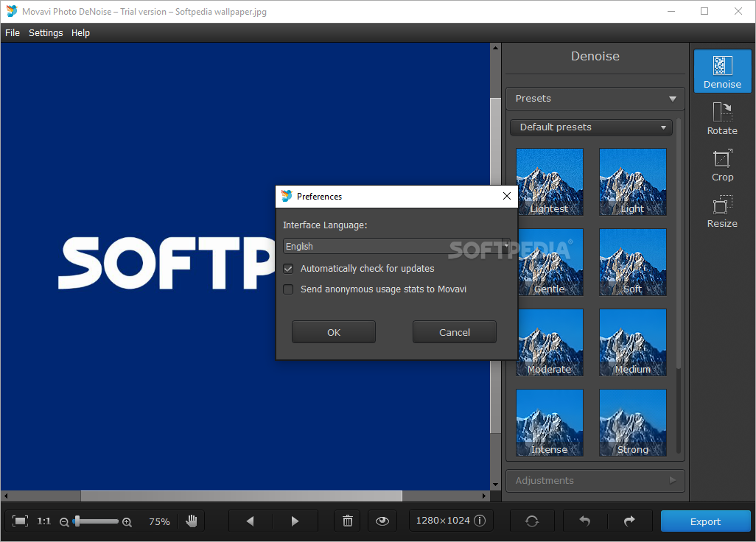756x542 pixels.
Task: Select the Denoise tool in sidebar
Action: [722, 71]
